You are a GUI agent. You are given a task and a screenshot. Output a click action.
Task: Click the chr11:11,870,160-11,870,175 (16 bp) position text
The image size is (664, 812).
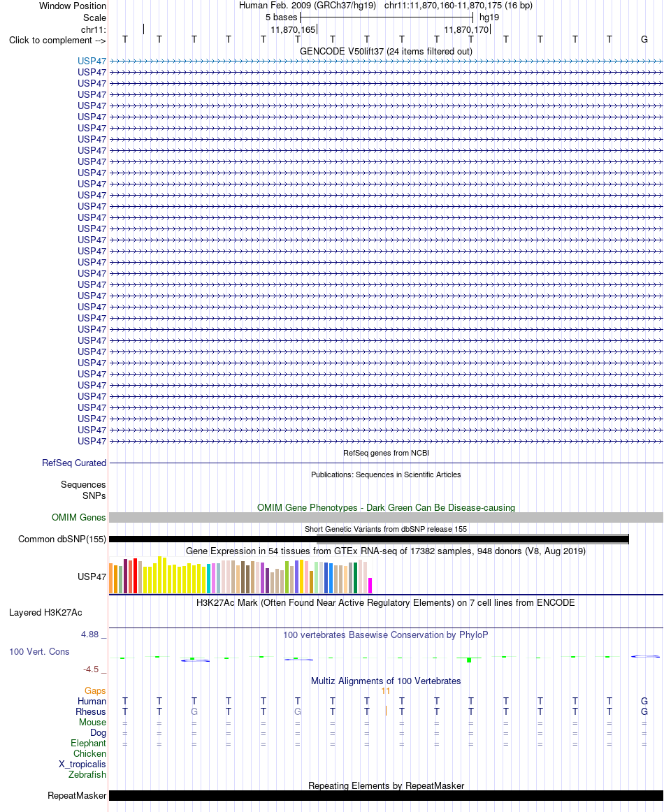[459, 6]
